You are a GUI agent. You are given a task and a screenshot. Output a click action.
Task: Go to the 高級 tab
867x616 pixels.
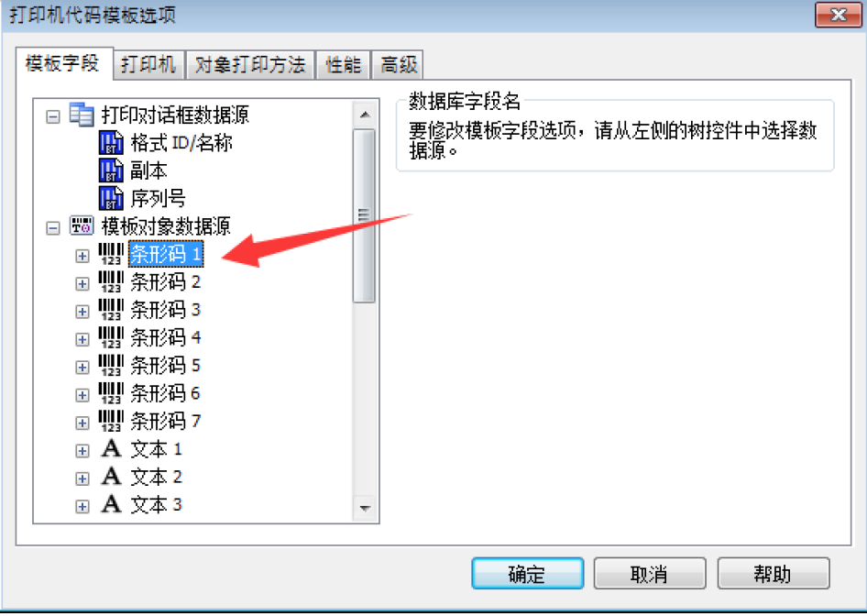(x=399, y=65)
